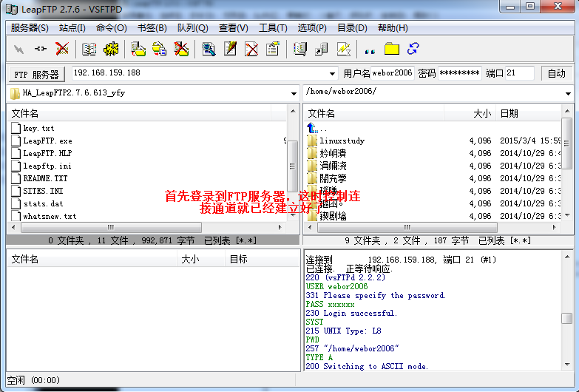Screen dimensions: 579x392
Task: Click the clipboard properties icon
Action: click(x=273, y=49)
